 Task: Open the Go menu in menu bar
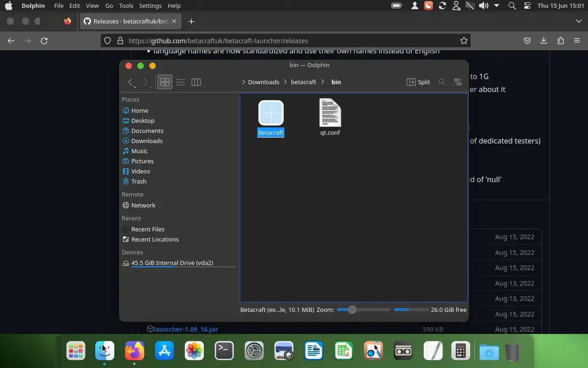pyautogui.click(x=109, y=6)
